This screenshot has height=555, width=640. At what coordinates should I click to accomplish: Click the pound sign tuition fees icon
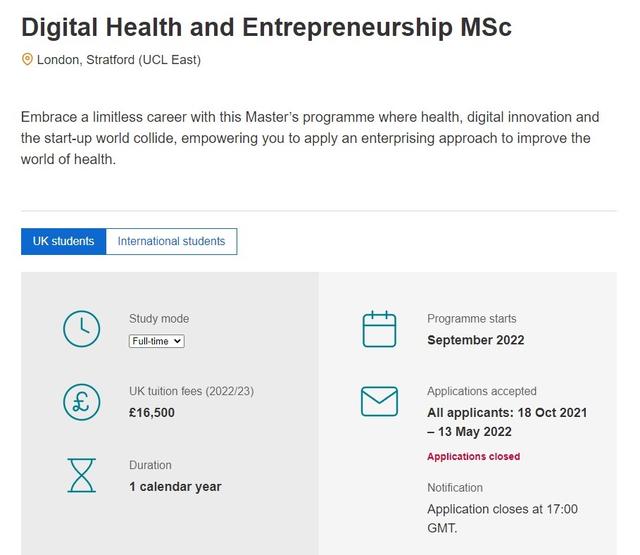click(x=82, y=402)
